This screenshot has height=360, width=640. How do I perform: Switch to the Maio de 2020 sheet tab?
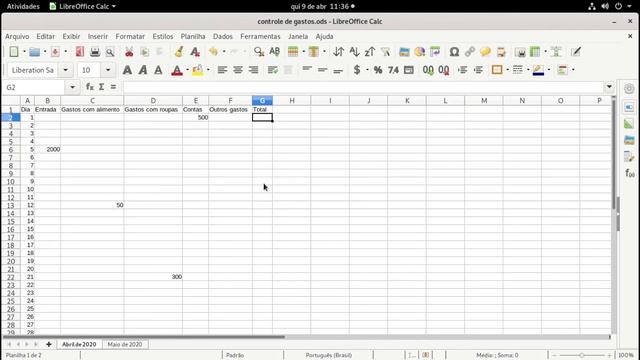(125, 344)
